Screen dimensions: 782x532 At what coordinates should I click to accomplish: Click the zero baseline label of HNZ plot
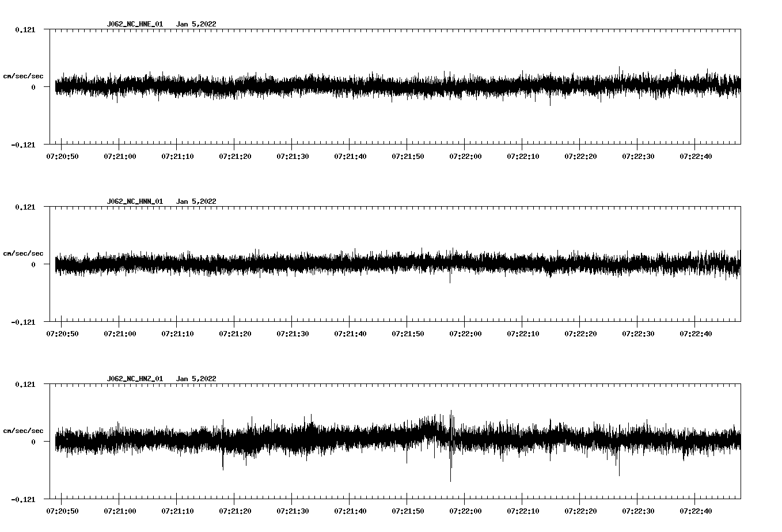(33, 442)
